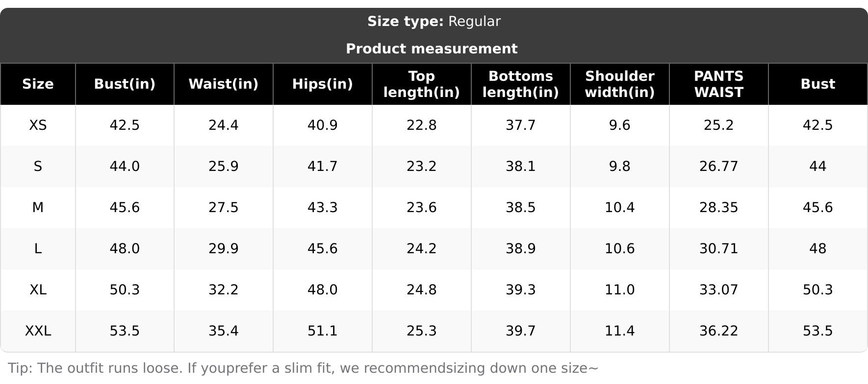Click the 26.77 pants waist value
The image size is (868, 384).
[x=719, y=167]
